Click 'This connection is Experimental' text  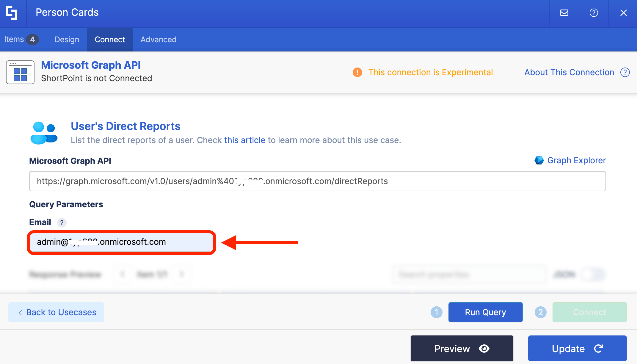pos(430,72)
